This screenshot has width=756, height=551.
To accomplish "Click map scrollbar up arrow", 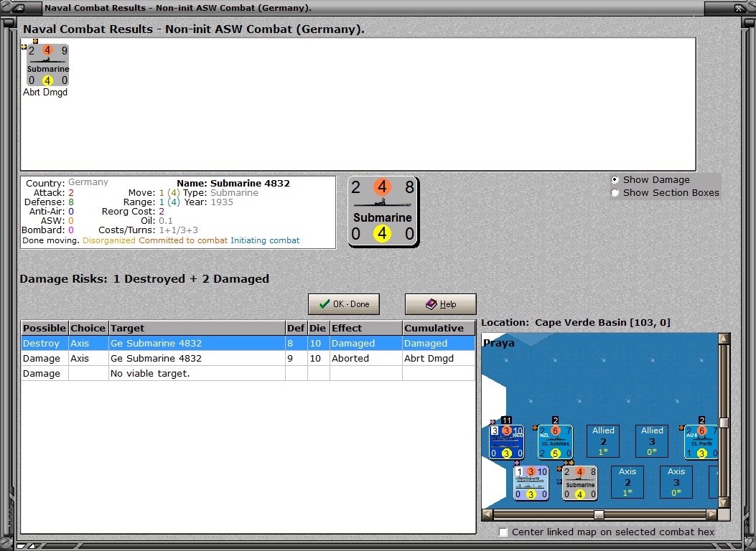I will pyautogui.click(x=723, y=339).
